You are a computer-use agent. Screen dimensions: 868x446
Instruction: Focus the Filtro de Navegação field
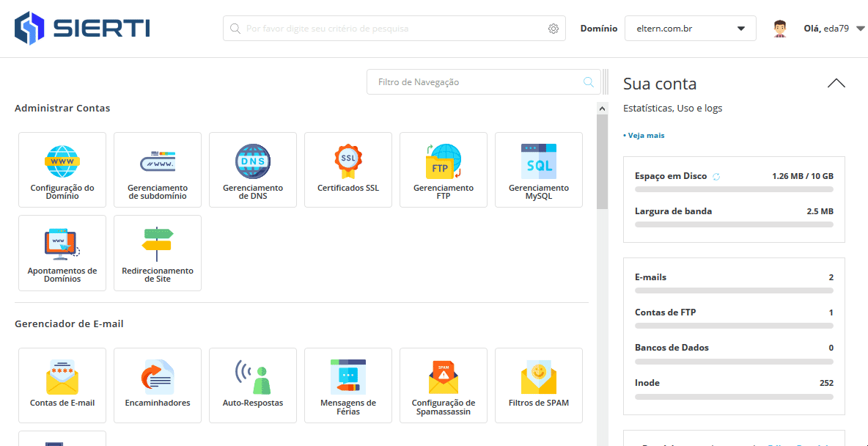click(483, 82)
